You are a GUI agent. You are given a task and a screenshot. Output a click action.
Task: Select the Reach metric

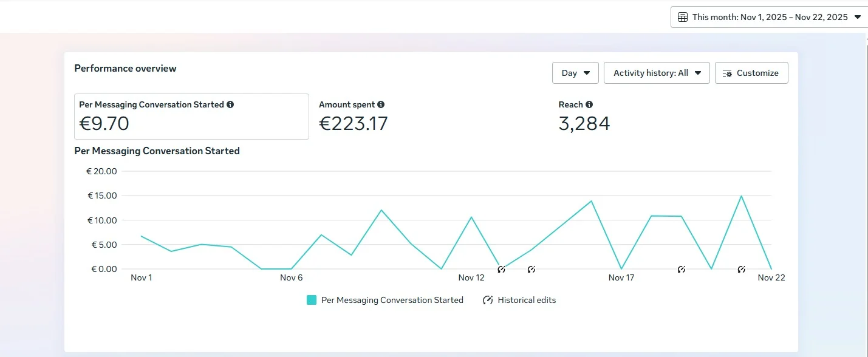click(584, 117)
